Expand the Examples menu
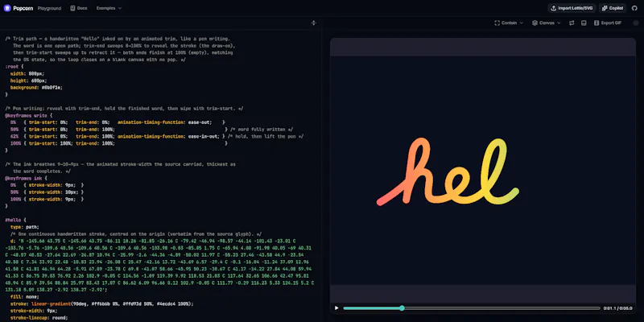644x322 pixels. (x=109, y=8)
